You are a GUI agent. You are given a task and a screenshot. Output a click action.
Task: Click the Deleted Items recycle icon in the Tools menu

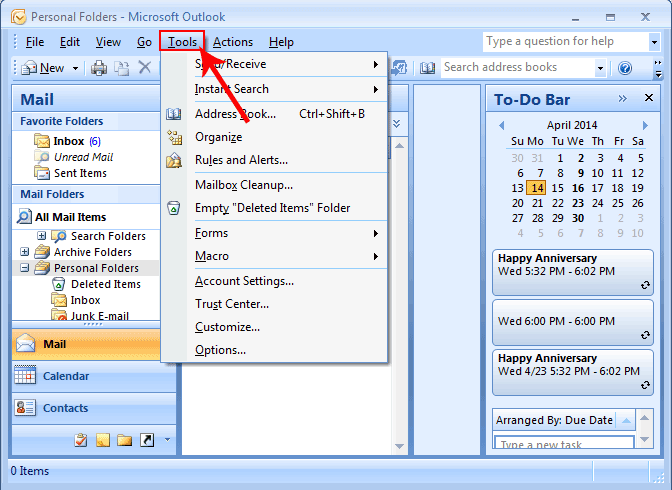pos(174,208)
